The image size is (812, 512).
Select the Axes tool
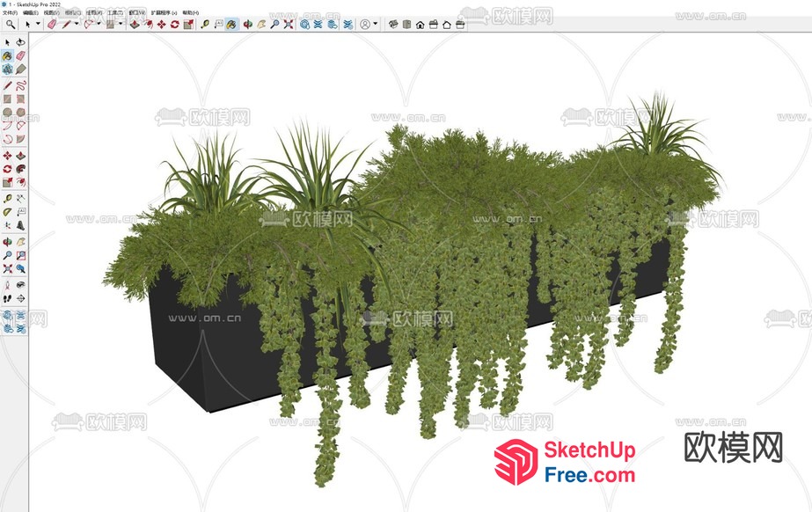coord(7,225)
